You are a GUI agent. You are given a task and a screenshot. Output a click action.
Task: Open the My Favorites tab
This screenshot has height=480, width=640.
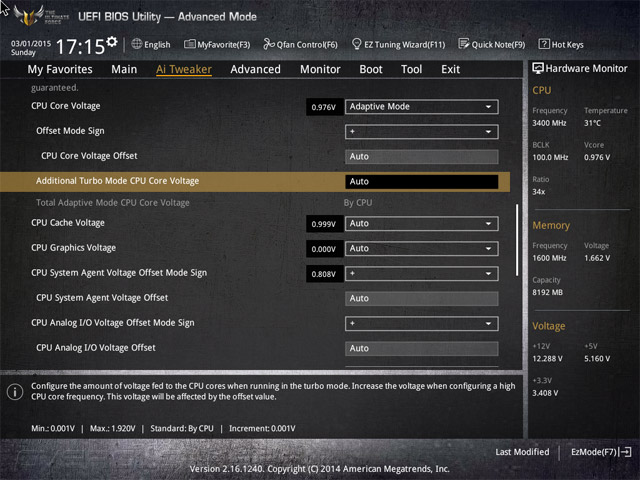[60, 69]
